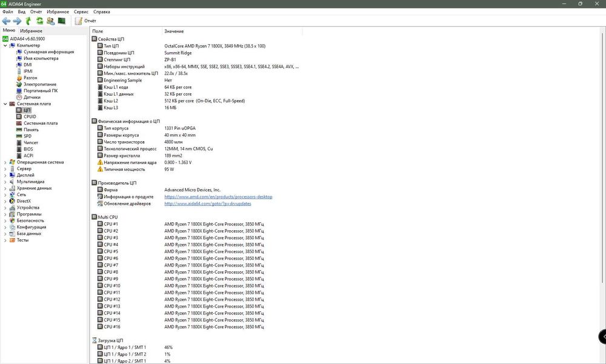Go back with the blue left arrow
Screen dimensions: 606x364
coord(6,21)
